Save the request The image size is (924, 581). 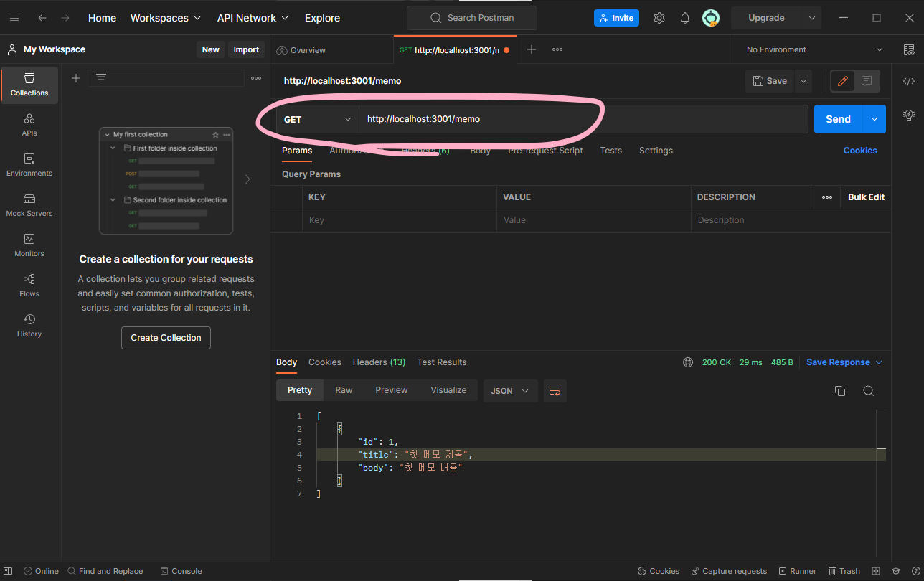pos(770,81)
